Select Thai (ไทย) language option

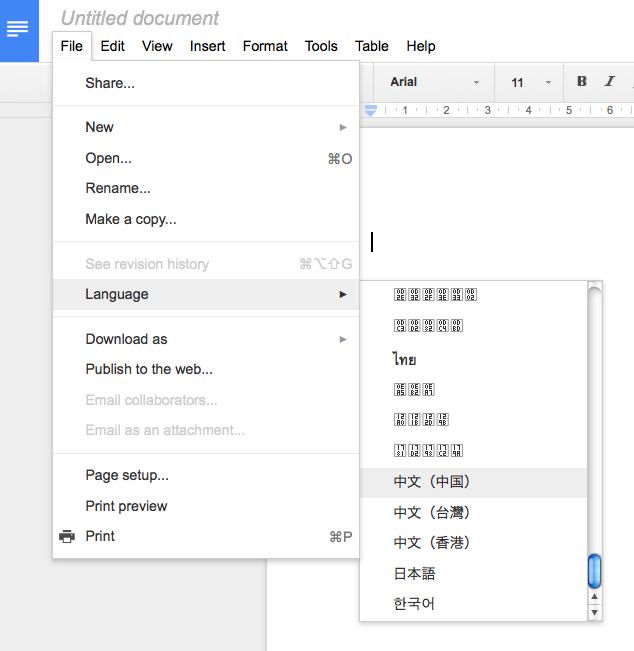[x=473, y=359]
